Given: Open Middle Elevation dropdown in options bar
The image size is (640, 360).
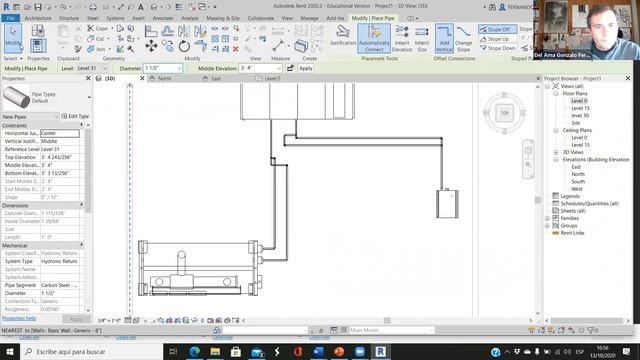Looking at the screenshot, I should [x=279, y=68].
